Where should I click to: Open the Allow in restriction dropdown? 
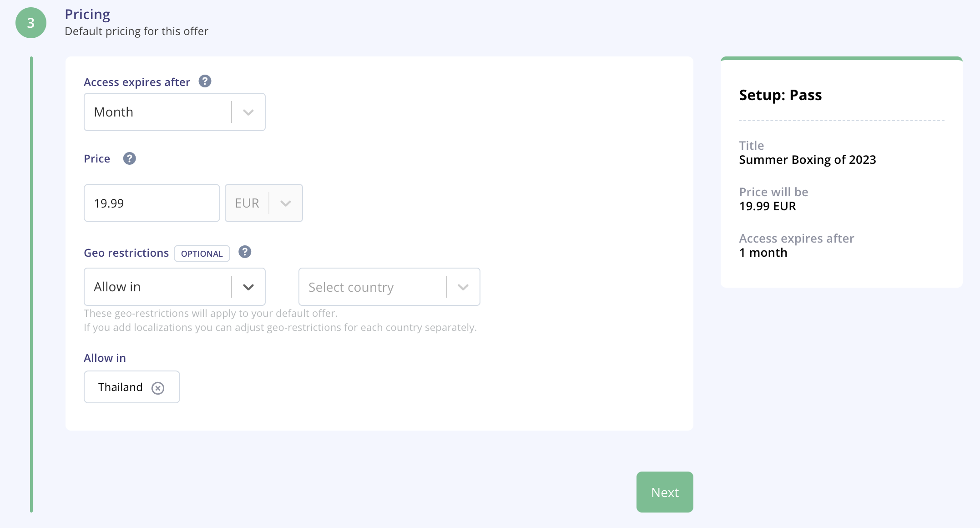tap(175, 287)
